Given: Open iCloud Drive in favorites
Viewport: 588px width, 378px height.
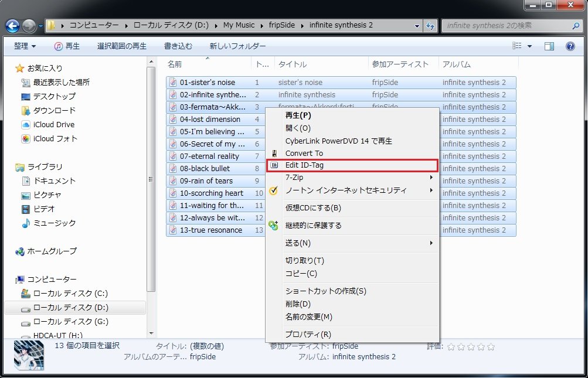Looking at the screenshot, I should click(x=53, y=124).
